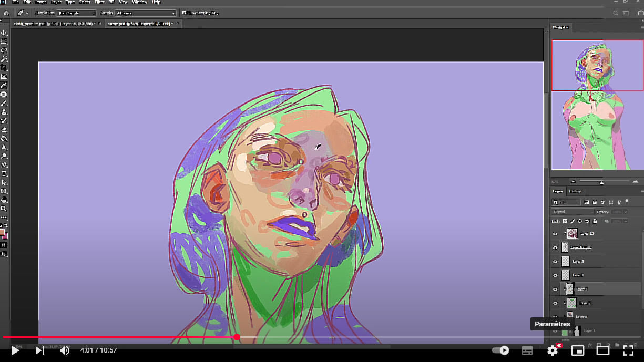The width and height of the screenshot is (644, 362).
Task: Switch to the History panel tab
Action: click(575, 191)
